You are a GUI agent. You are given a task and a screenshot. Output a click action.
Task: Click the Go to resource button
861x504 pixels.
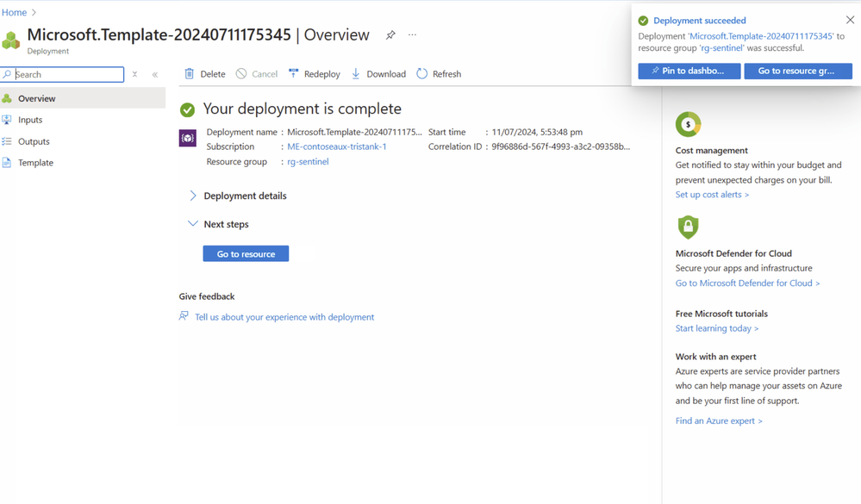[246, 253]
